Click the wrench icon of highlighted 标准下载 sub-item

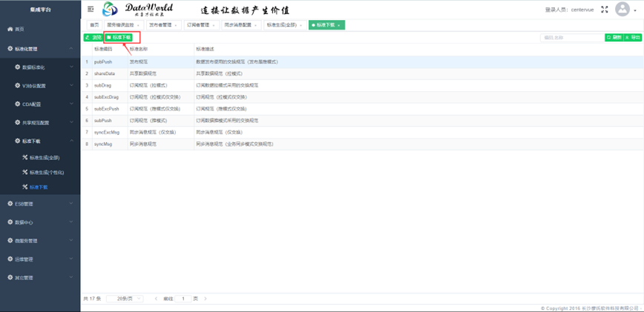pos(25,187)
